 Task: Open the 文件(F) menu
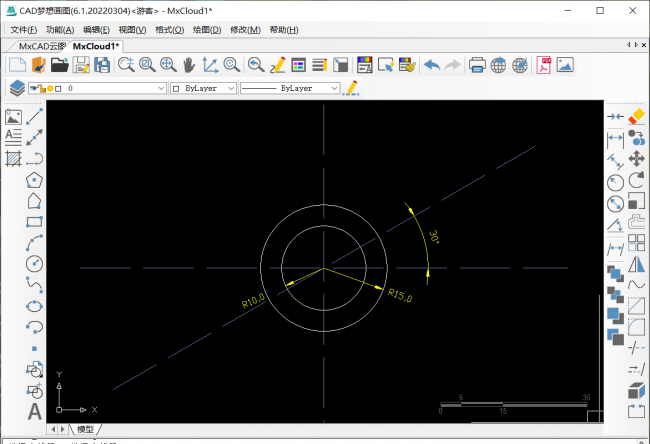tap(24, 30)
